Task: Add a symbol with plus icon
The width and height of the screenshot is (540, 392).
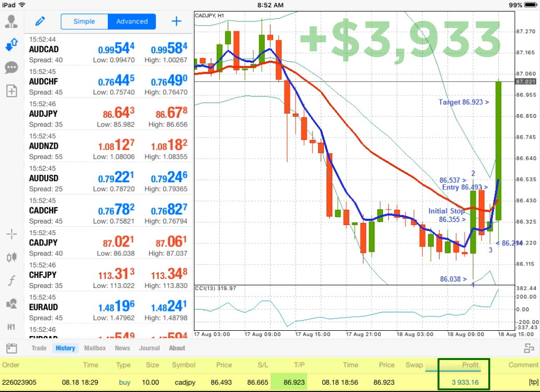Action: (176, 21)
